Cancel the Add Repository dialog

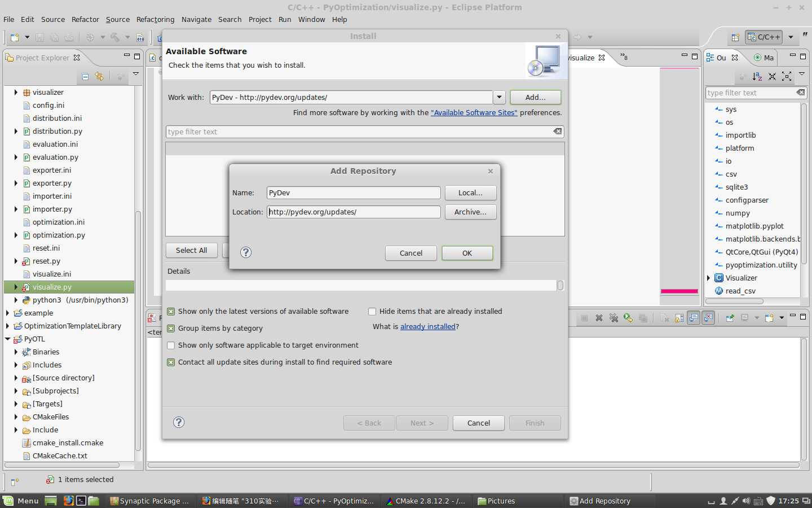coord(411,253)
